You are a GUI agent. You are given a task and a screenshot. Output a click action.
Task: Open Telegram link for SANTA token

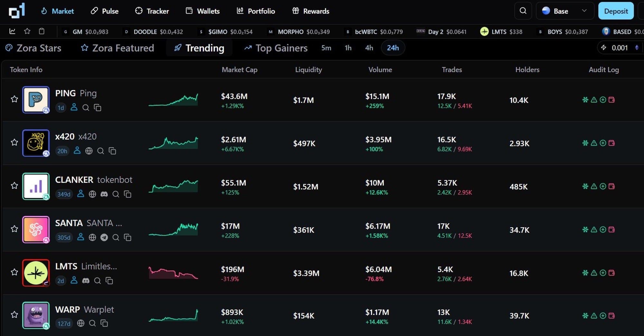coord(104,238)
